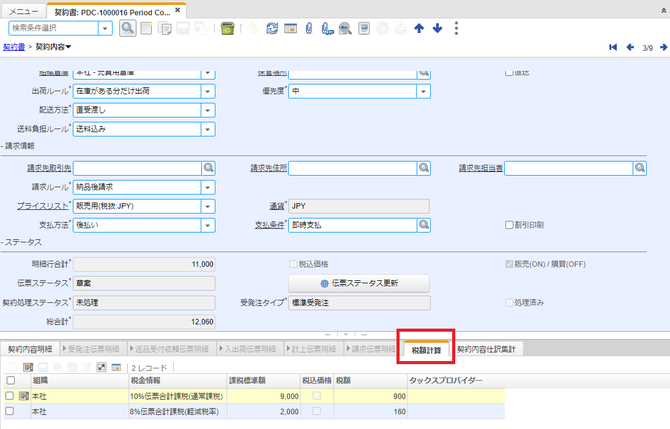
Task: Delete record using the green trash icon
Action: tap(228, 28)
